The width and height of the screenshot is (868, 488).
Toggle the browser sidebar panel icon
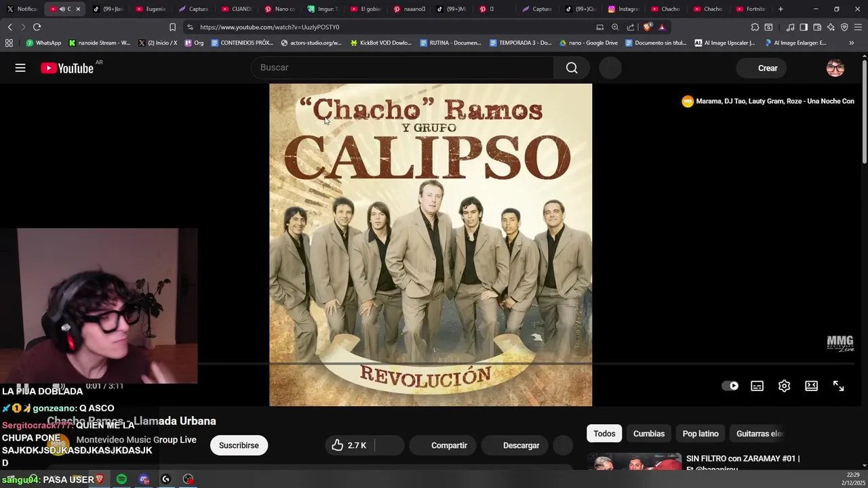[804, 27]
